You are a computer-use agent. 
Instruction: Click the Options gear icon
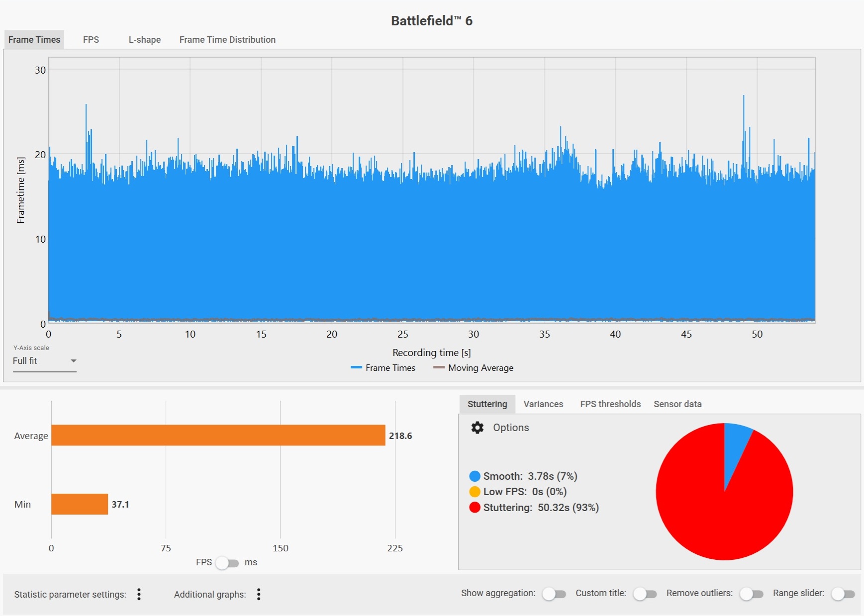click(x=477, y=428)
